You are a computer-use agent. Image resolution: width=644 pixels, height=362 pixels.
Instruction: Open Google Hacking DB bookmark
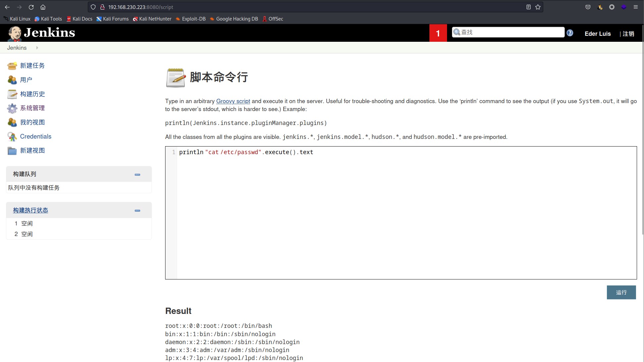point(234,19)
